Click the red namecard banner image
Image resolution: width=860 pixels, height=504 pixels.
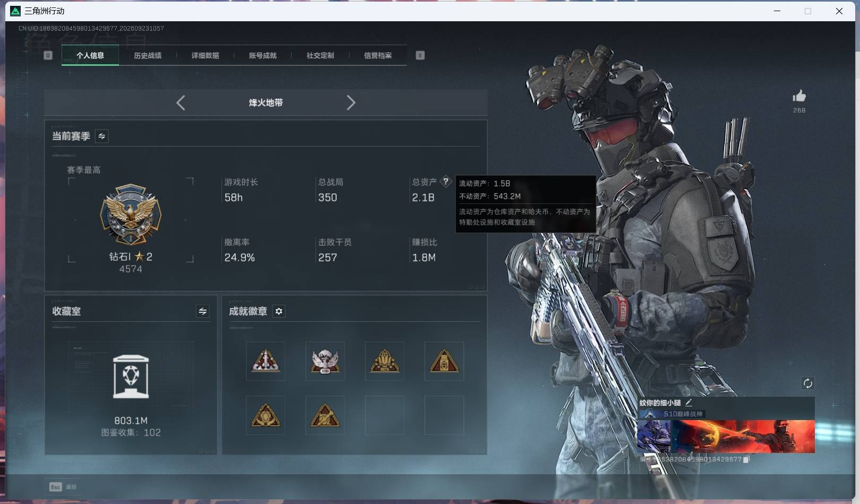click(x=743, y=436)
